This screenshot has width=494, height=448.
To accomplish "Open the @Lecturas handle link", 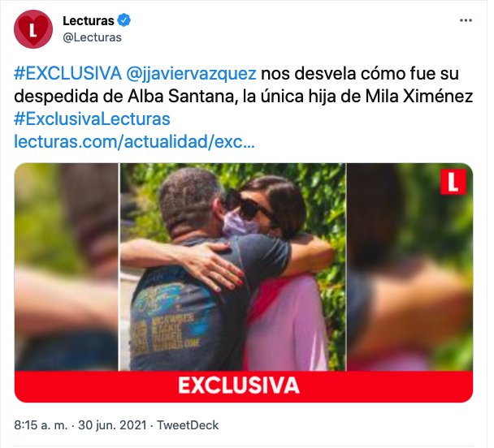I will coord(92,37).
